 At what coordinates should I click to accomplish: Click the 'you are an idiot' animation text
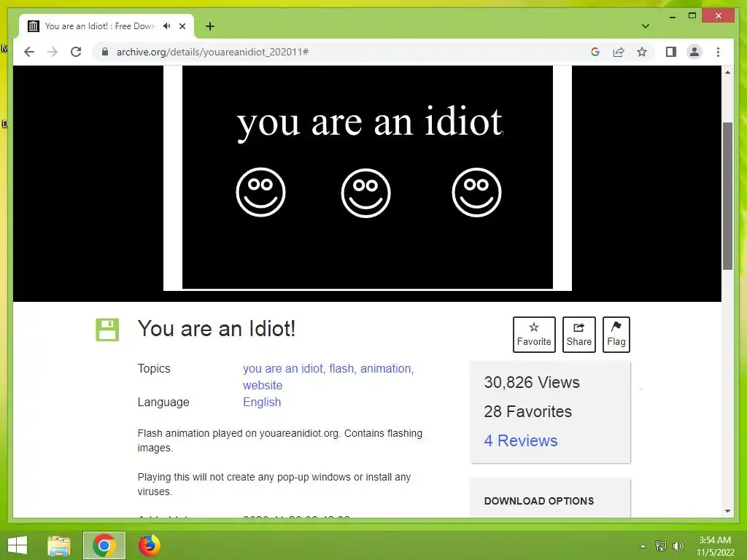(x=370, y=122)
